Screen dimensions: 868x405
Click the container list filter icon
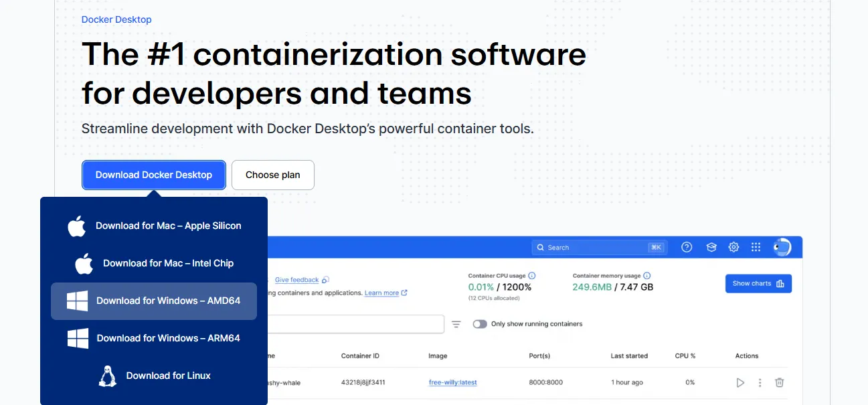pyautogui.click(x=456, y=324)
